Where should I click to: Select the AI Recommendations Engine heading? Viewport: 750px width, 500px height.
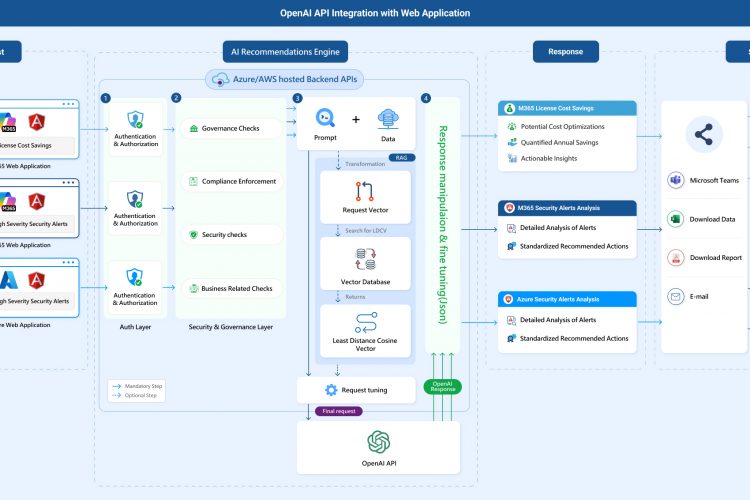[x=285, y=52]
